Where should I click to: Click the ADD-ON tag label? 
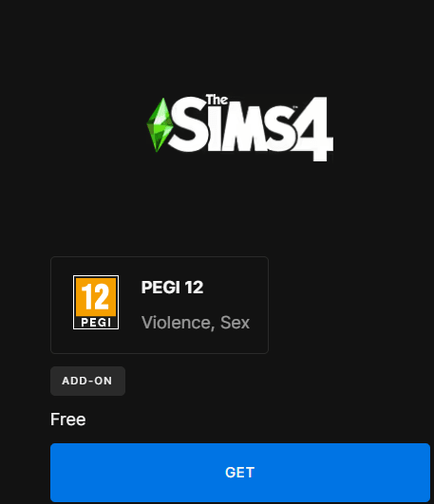[x=87, y=381]
